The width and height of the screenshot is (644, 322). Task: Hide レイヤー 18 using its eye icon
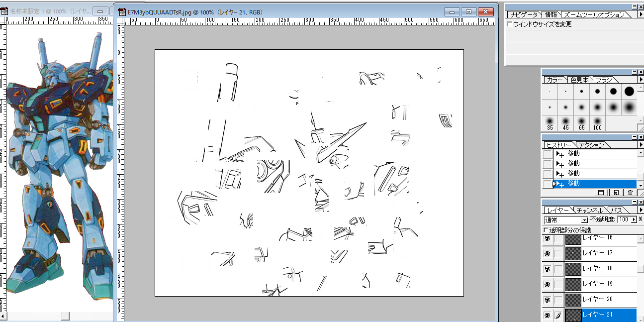548,269
